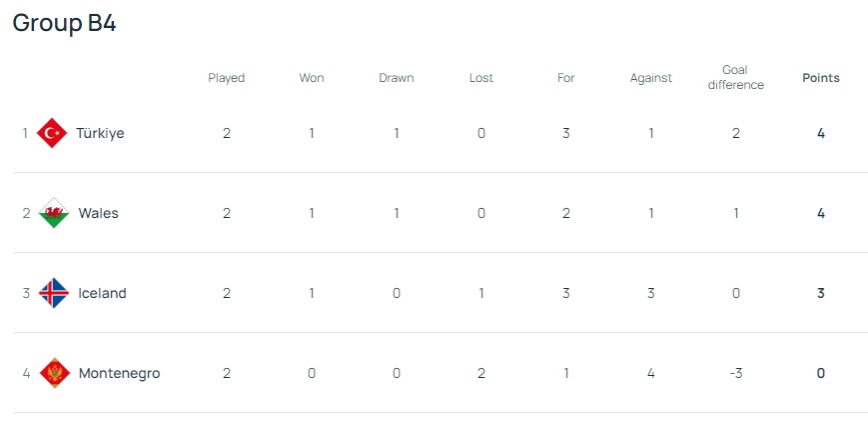Click Montenegro's goal difference of -3
This screenshot has height=429, width=868.
[736, 373]
